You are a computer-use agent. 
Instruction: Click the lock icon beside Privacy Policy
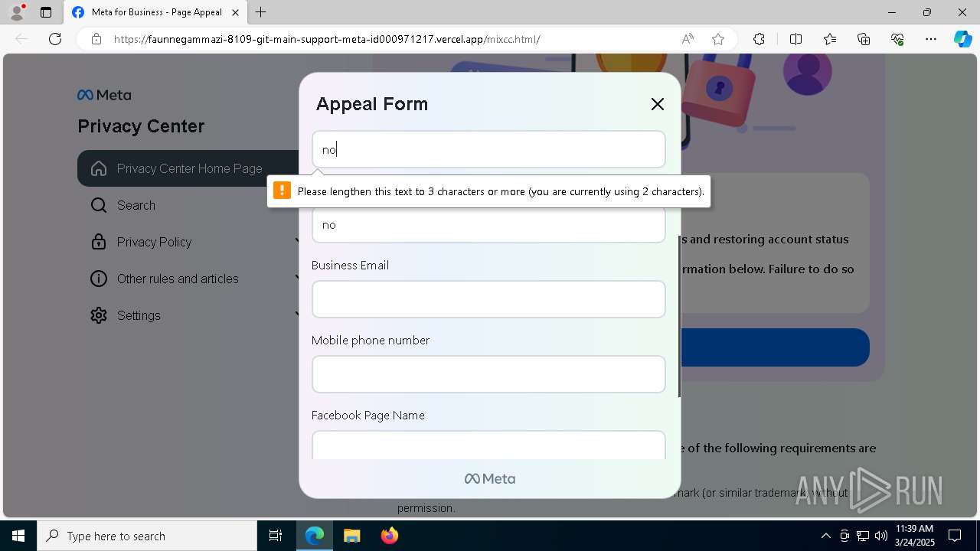click(x=99, y=242)
